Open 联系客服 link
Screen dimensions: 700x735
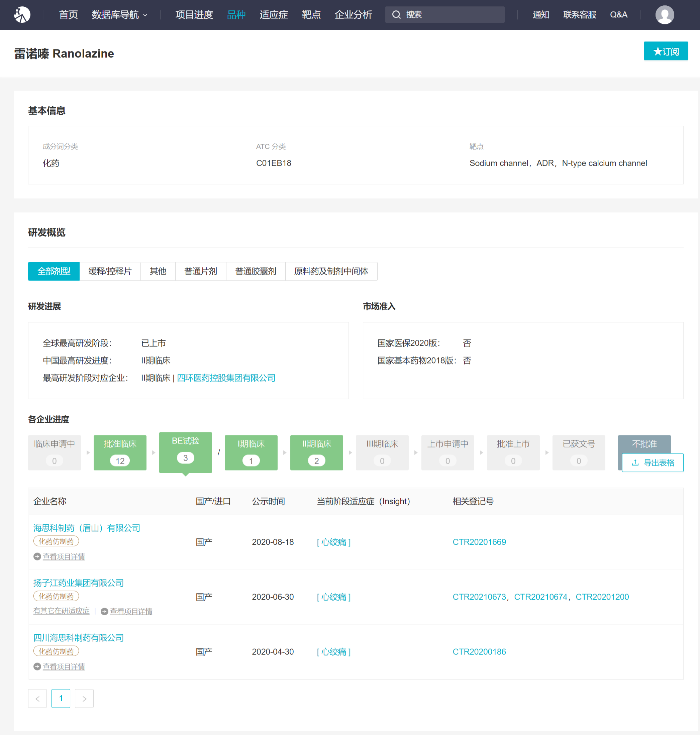click(580, 15)
